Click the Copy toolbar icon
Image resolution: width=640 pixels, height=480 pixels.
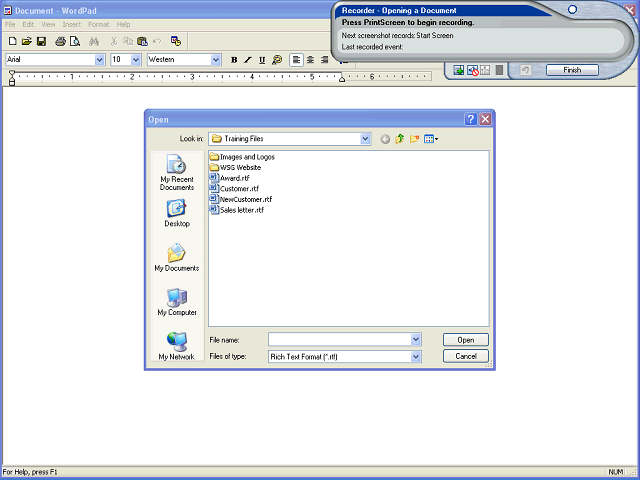click(x=128, y=41)
